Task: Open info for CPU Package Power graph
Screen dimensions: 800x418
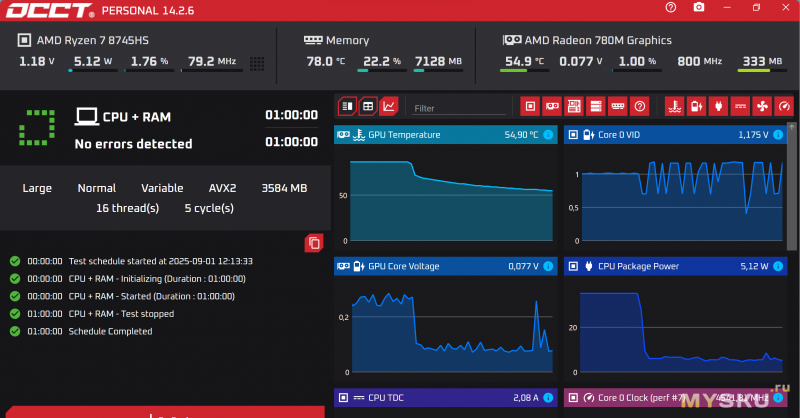Action: pos(778,266)
